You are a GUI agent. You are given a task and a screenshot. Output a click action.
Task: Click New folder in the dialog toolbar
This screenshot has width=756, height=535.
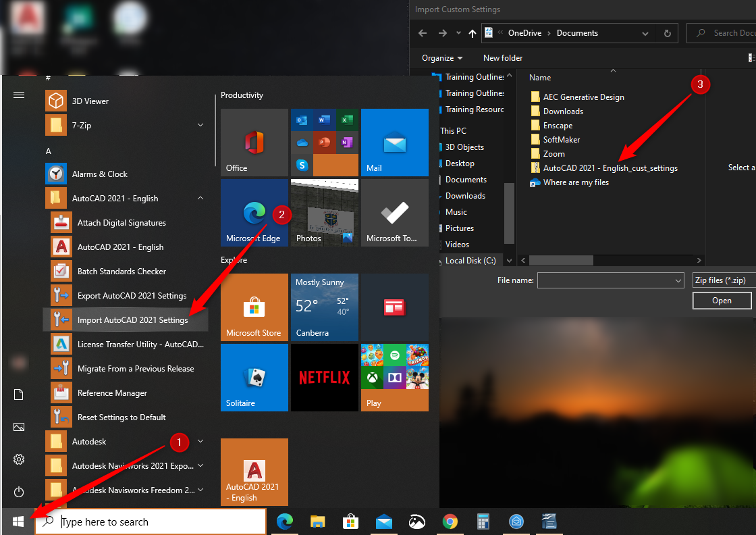(x=503, y=58)
